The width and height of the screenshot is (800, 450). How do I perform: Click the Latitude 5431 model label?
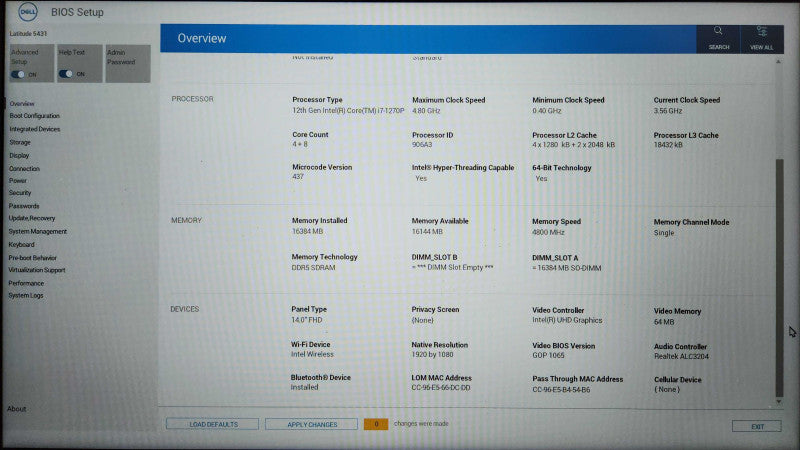pos(28,34)
